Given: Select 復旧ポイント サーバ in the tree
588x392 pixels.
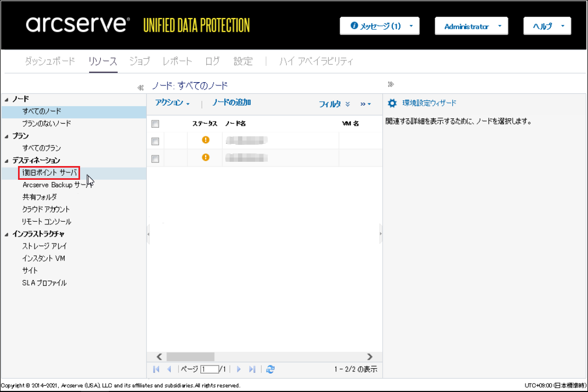Looking at the screenshot, I should 49,173.
